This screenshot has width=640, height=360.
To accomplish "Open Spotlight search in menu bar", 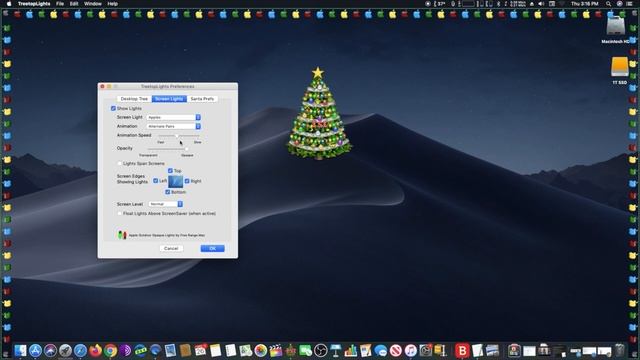I will click(608, 4).
